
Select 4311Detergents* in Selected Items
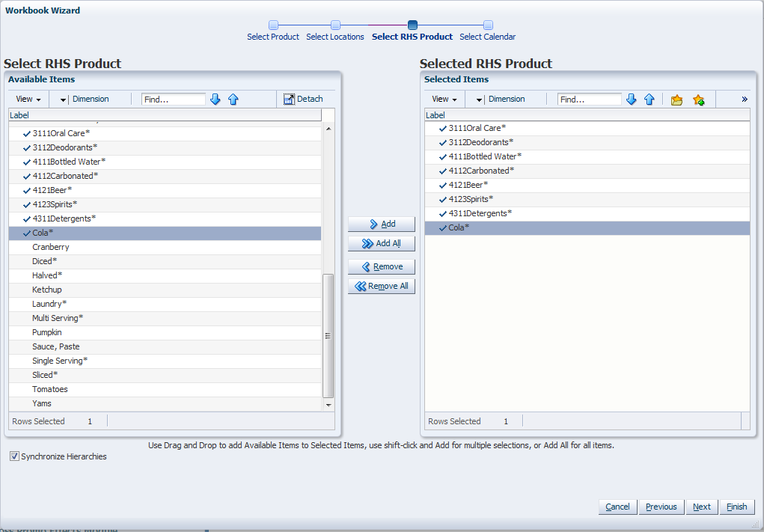587,213
